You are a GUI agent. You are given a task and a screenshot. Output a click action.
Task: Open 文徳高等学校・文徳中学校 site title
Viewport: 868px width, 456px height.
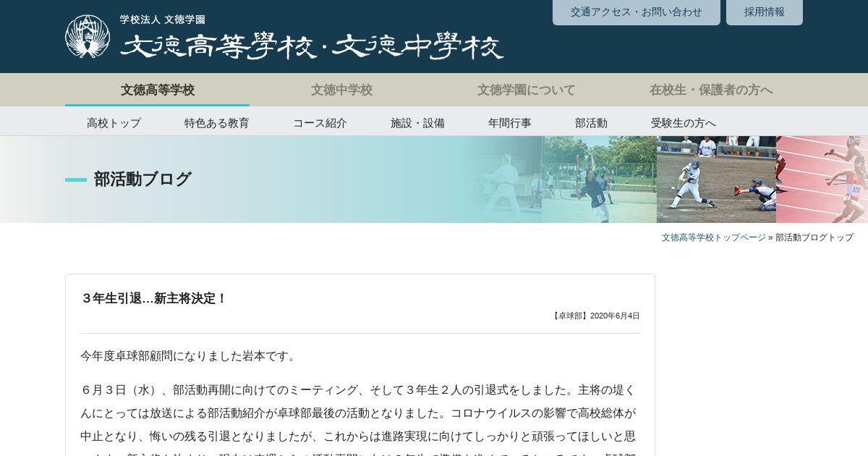pos(312,47)
